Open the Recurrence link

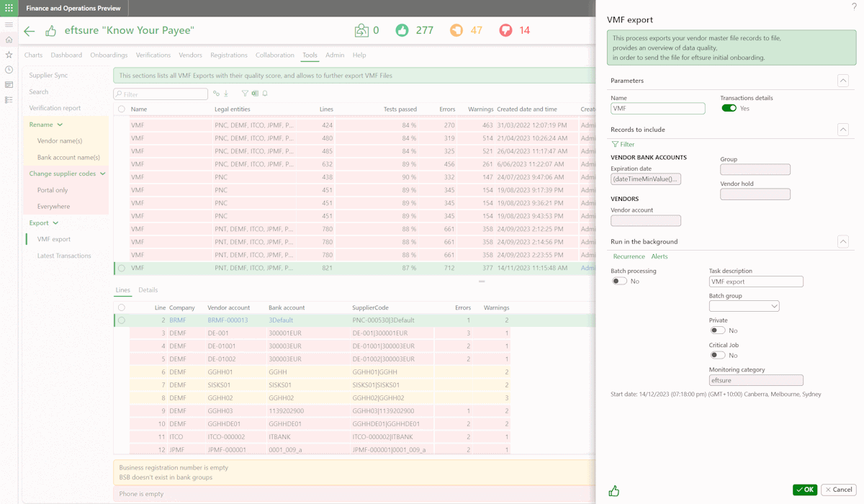629,256
